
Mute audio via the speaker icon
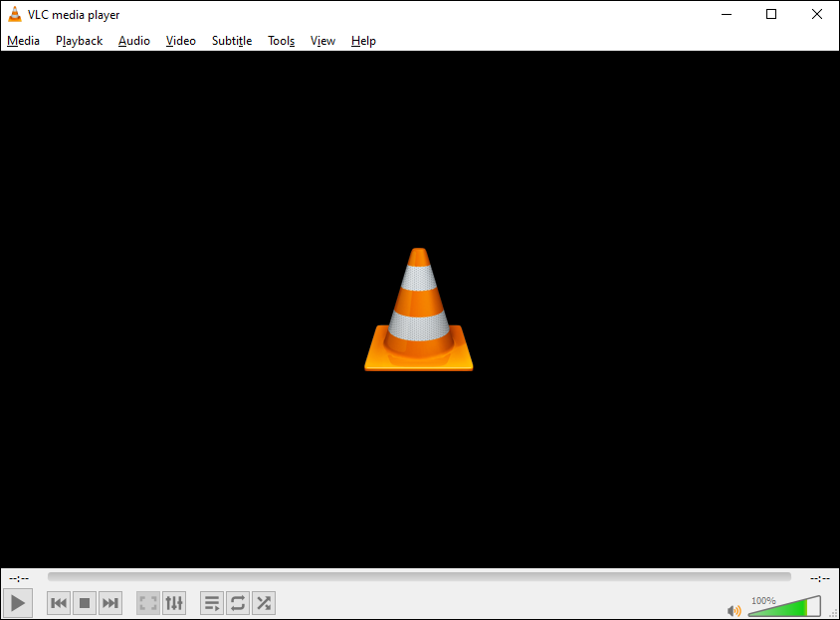735,610
